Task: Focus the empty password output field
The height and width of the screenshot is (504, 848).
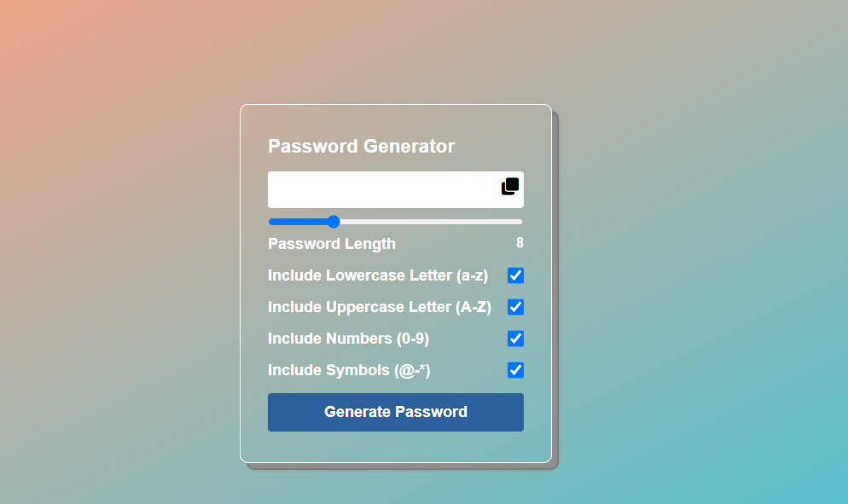Action: 380,189
